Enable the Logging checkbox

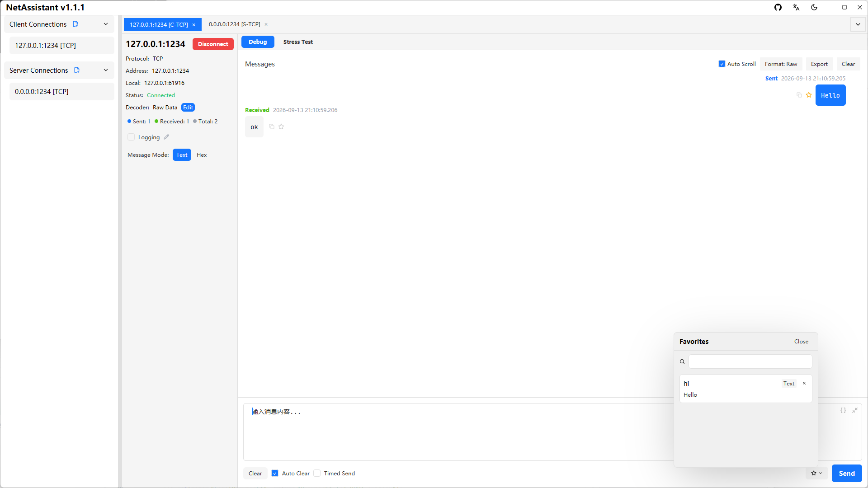pyautogui.click(x=131, y=137)
